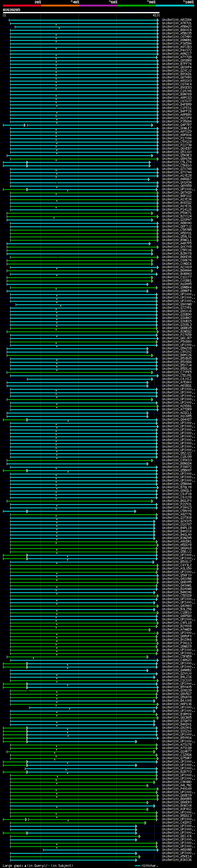Click UniRef100_P36584 label
This screenshot has height=868, width=197.
click(x=176, y=43)
